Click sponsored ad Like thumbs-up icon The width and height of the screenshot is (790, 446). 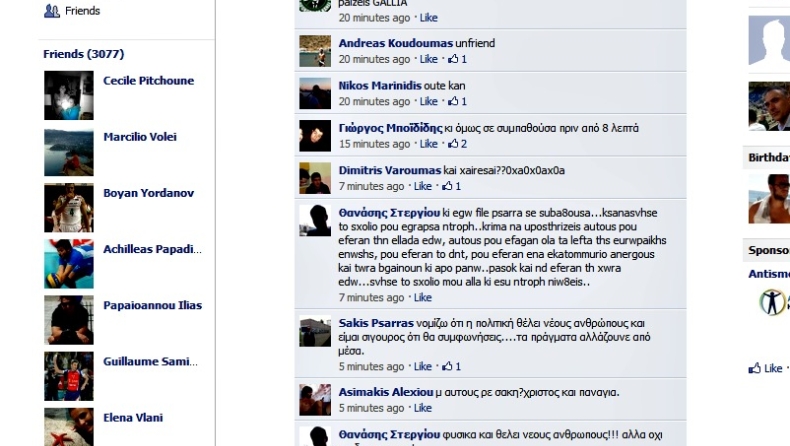click(x=754, y=368)
